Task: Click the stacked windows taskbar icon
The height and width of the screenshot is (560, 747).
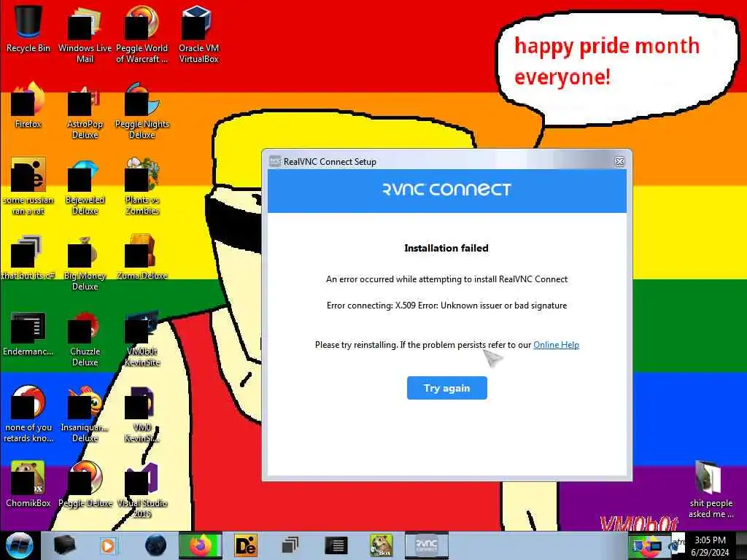Action: point(290,545)
